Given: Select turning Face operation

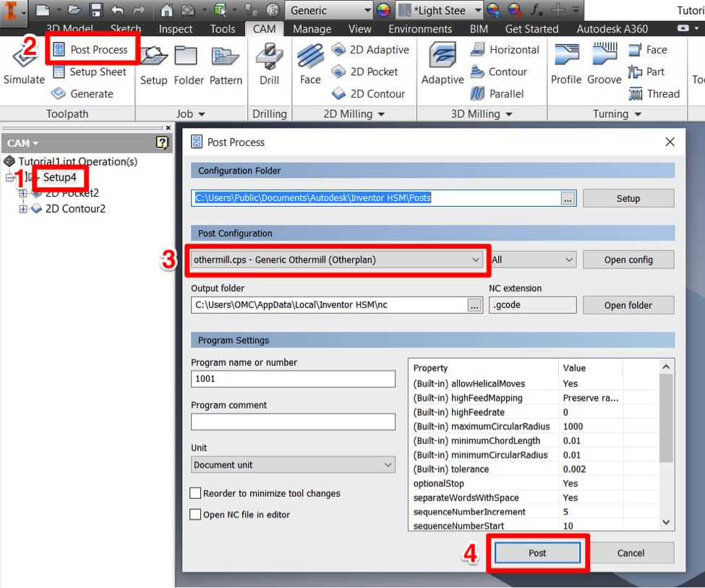Looking at the screenshot, I should 647,49.
